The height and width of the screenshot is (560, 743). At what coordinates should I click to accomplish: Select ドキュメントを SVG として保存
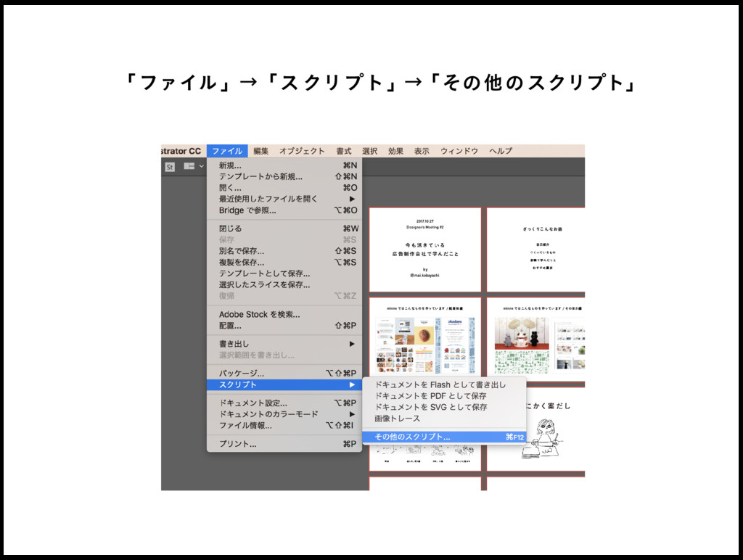pos(444,407)
